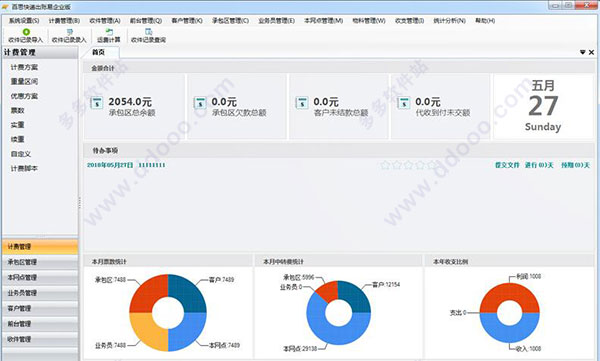Click the sidebar splitter grip handle
Viewport: 600px width, 361px height.
80,203
